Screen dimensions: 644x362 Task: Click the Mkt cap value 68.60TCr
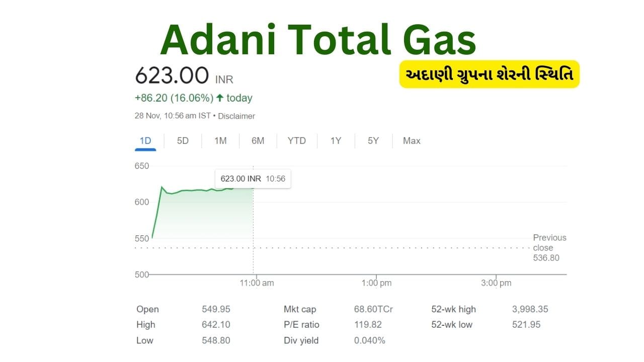373,309
